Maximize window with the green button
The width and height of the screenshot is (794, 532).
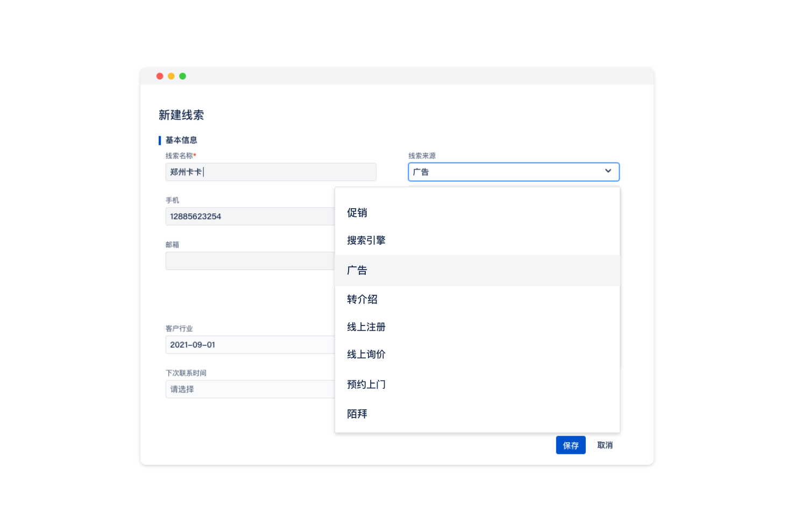(x=183, y=76)
